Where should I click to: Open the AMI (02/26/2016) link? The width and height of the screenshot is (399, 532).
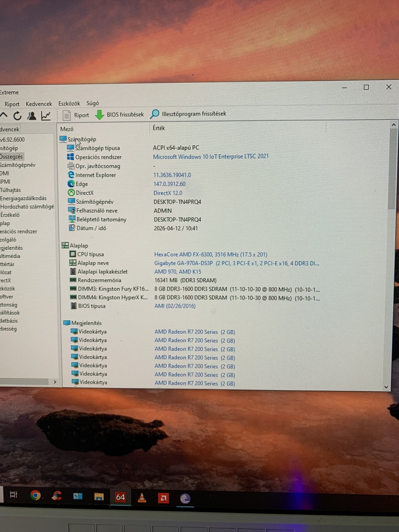click(x=175, y=306)
